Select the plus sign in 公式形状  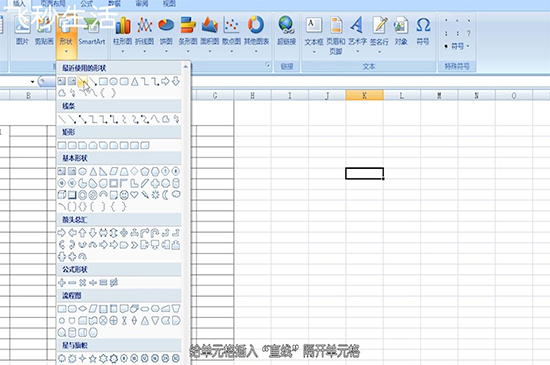click(x=62, y=283)
